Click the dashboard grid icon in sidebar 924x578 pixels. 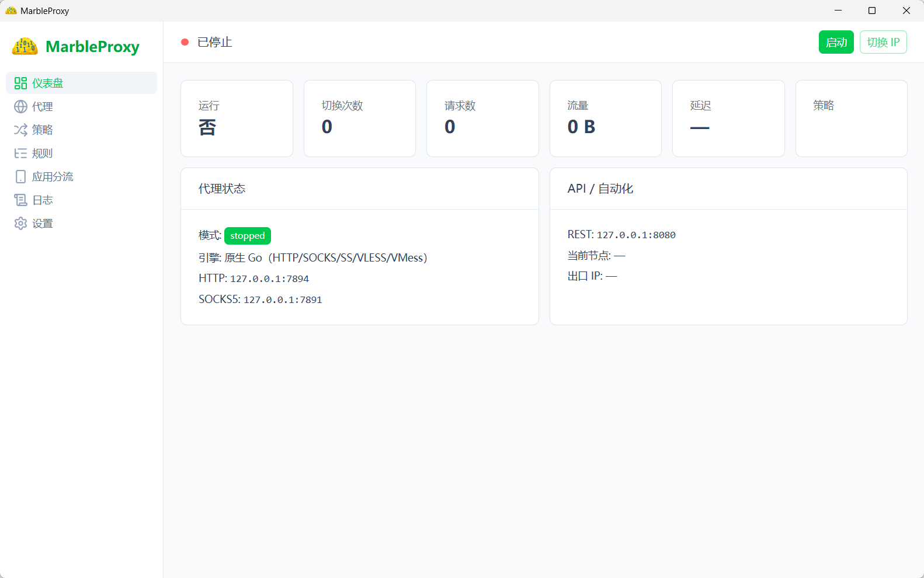pos(20,83)
